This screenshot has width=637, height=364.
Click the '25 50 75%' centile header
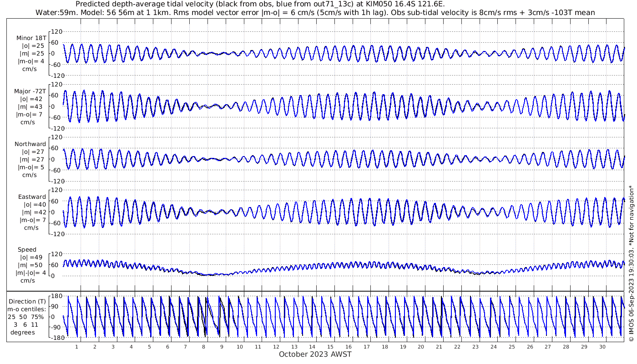coord(25,317)
